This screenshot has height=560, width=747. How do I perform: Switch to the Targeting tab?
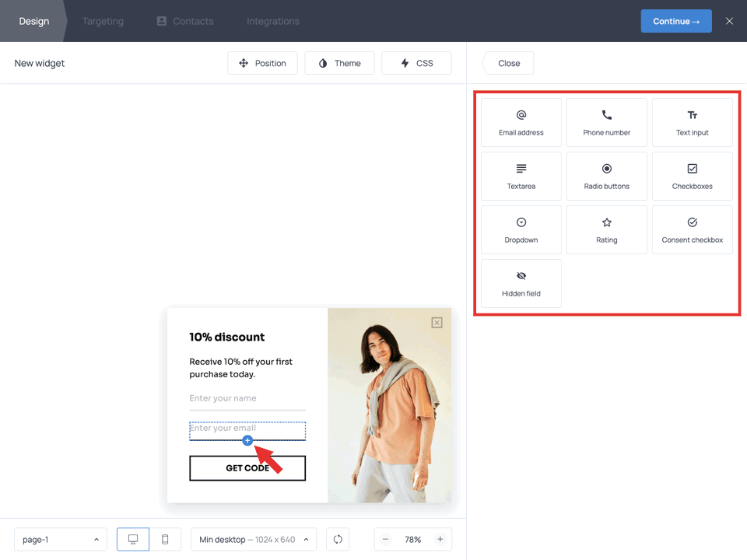102,21
